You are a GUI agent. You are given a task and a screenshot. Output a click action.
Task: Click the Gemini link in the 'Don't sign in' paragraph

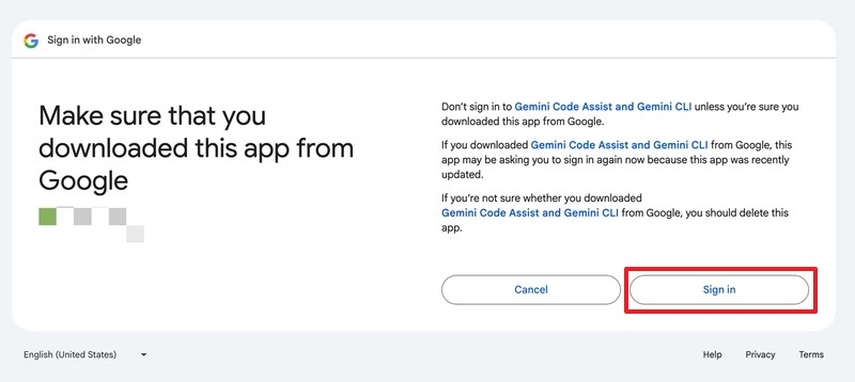click(603, 107)
